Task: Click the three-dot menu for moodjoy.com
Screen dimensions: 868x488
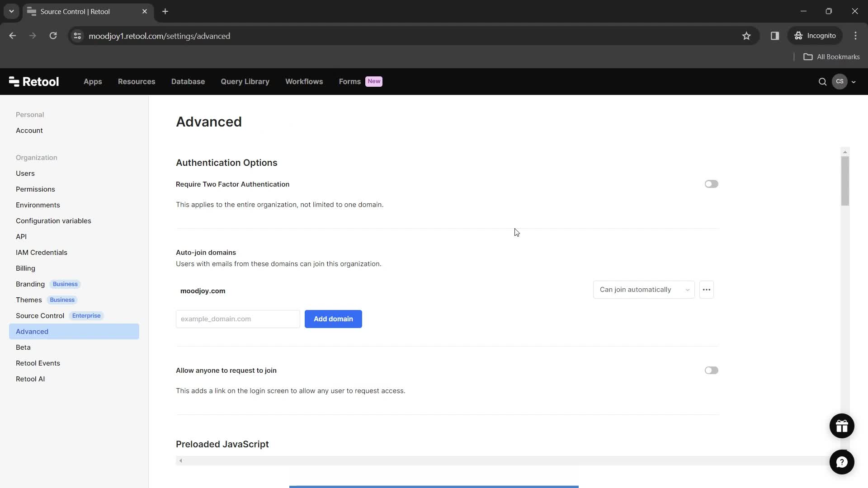Action: coord(706,290)
